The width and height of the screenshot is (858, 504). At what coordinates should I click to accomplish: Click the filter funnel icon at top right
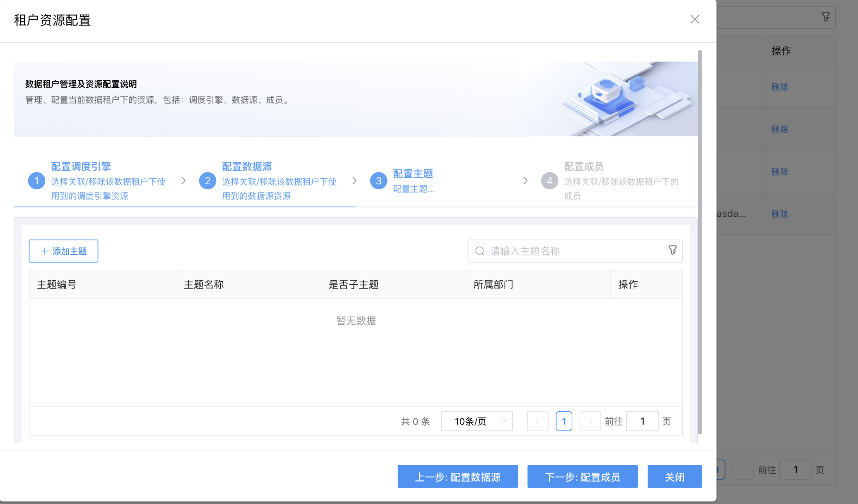pyautogui.click(x=825, y=16)
